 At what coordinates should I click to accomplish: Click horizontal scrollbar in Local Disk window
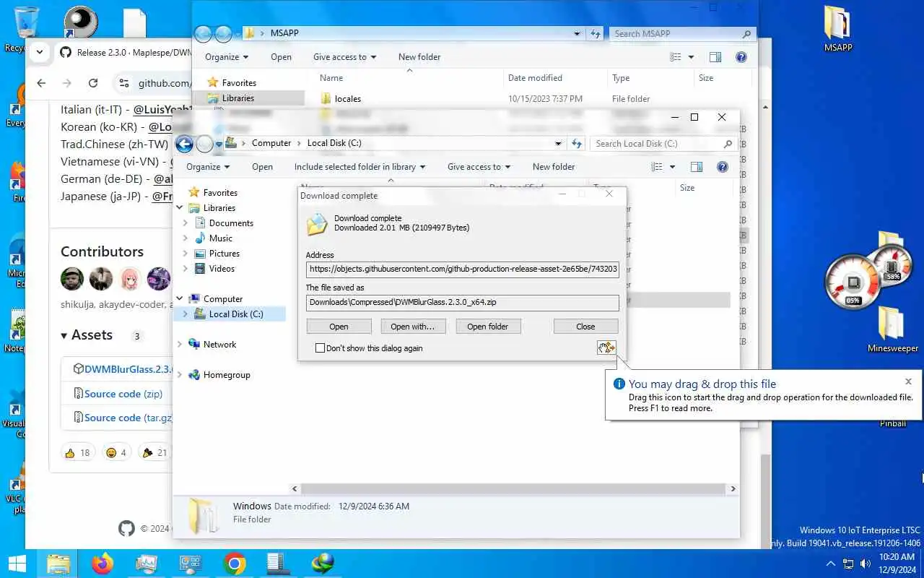coord(513,489)
